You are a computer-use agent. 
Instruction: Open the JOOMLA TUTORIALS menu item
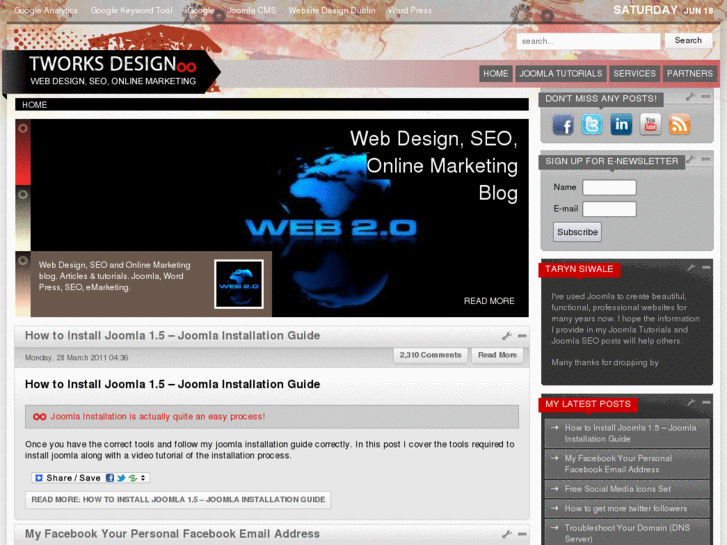pos(561,74)
